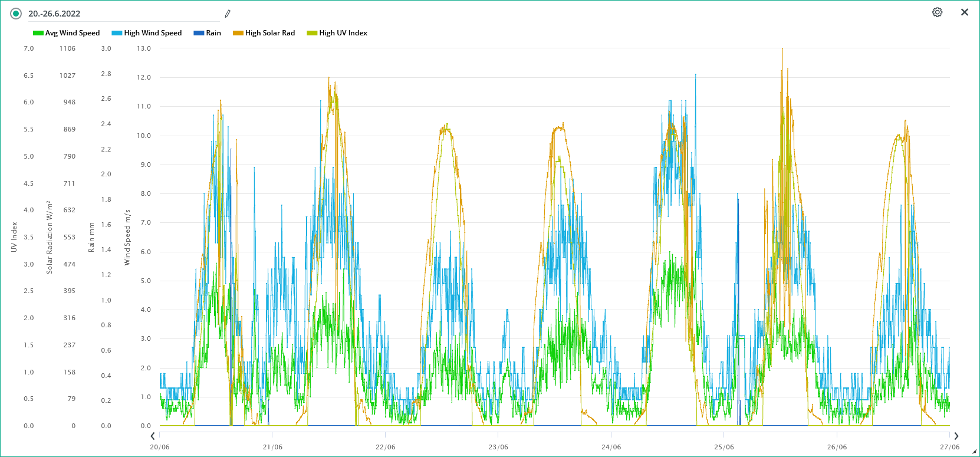Click the Solar Radiation W/m² axis title
Image resolution: width=980 pixels, height=457 pixels.
[x=50, y=238]
